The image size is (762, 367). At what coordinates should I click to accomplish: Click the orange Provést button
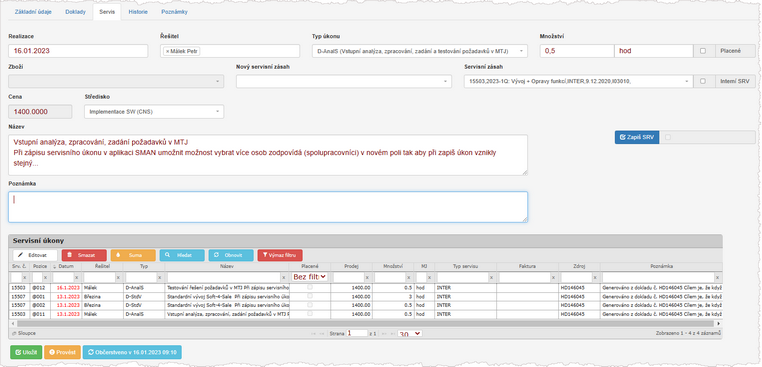(x=62, y=352)
